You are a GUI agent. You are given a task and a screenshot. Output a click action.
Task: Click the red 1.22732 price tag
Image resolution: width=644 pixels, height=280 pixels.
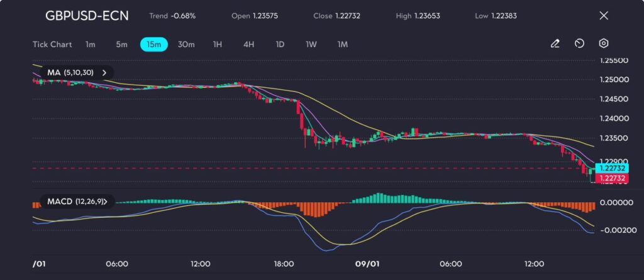pos(611,178)
